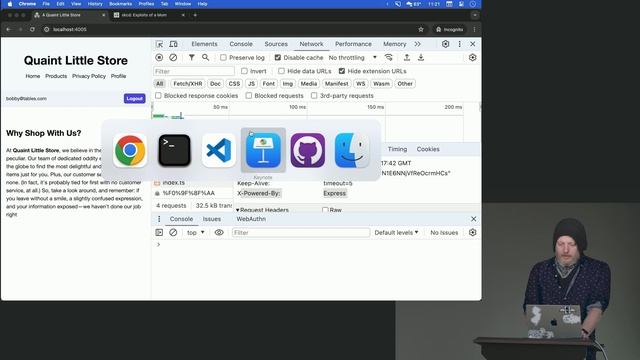The image size is (640, 360).
Task: Clear the network log
Action: [173, 58]
